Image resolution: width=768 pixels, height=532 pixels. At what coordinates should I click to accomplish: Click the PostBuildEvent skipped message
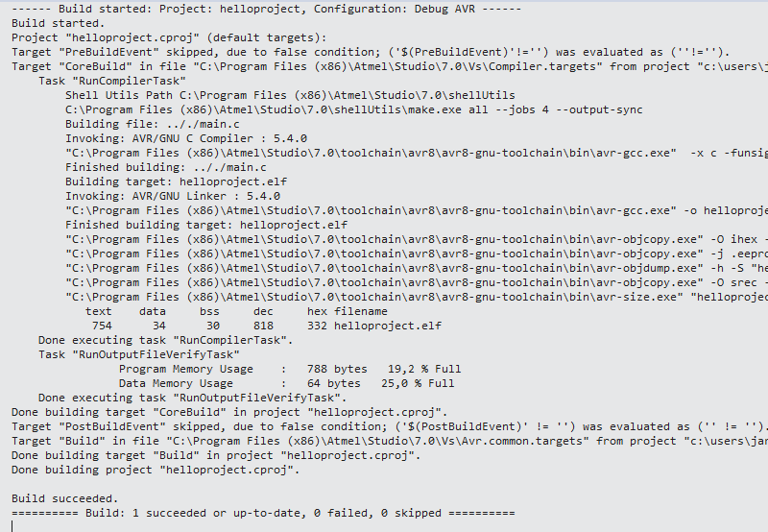click(x=390, y=426)
